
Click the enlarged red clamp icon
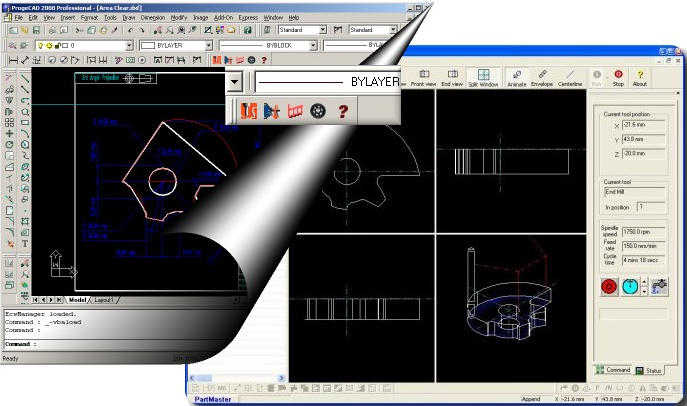pyautogui.click(x=295, y=111)
